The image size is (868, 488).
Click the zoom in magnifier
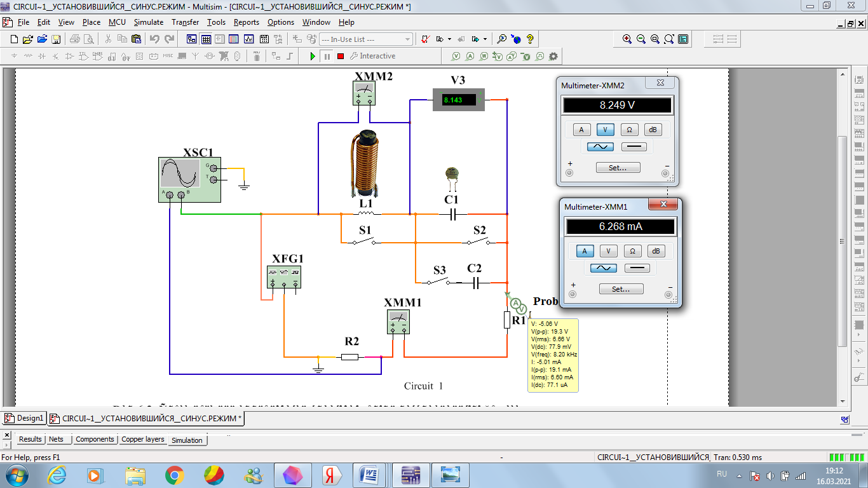[627, 39]
